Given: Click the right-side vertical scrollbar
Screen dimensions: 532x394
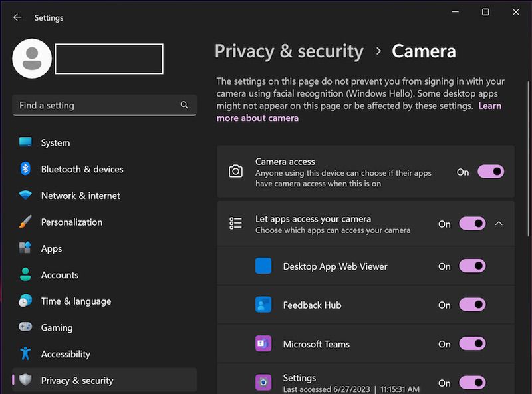Looking at the screenshot, I should click(528, 158).
